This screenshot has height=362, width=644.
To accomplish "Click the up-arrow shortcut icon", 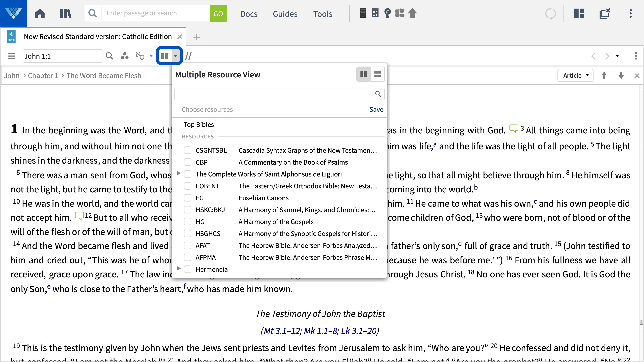I will (x=413, y=13).
